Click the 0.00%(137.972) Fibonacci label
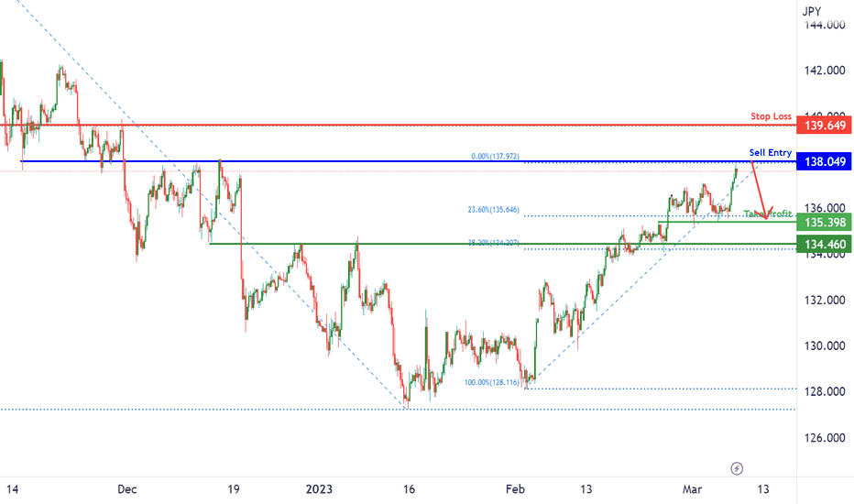This screenshot has width=854, height=504. tap(495, 157)
